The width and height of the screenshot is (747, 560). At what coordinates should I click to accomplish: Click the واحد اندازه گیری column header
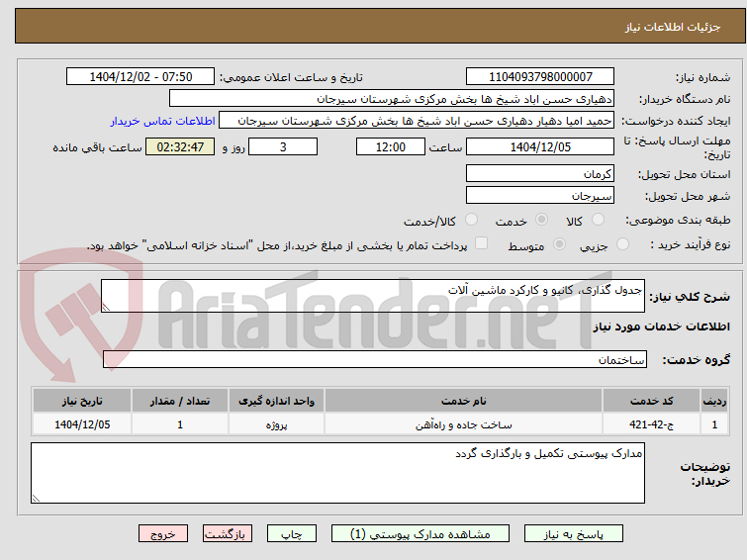pyautogui.click(x=276, y=401)
